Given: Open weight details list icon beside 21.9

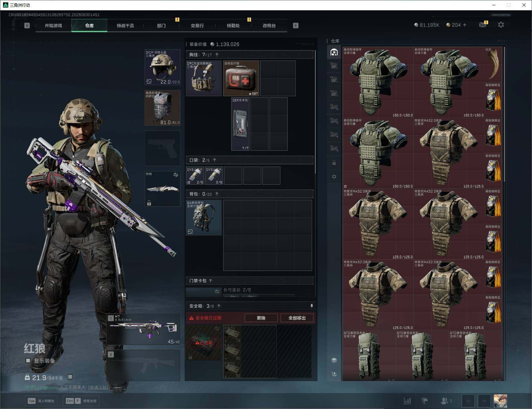Looking at the screenshot, I should point(70,377).
